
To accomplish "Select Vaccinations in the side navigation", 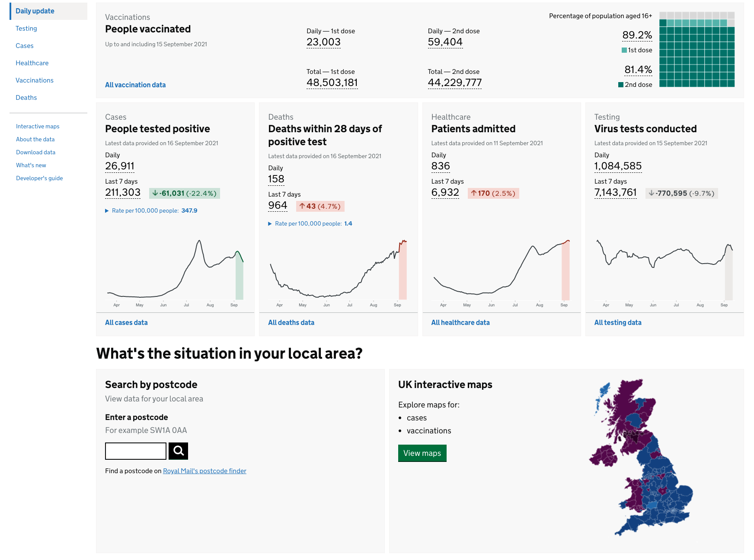I will pos(35,80).
